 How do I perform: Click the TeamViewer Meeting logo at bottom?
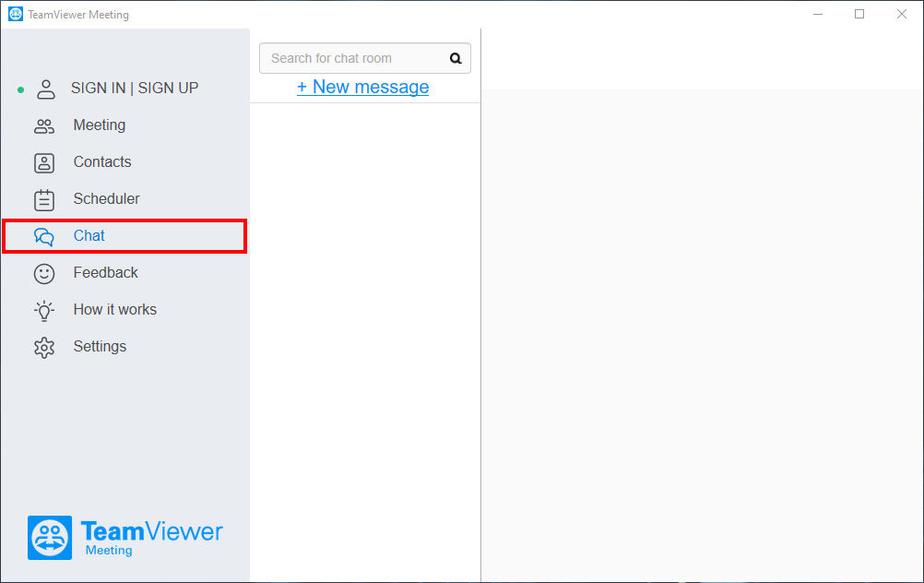point(124,538)
